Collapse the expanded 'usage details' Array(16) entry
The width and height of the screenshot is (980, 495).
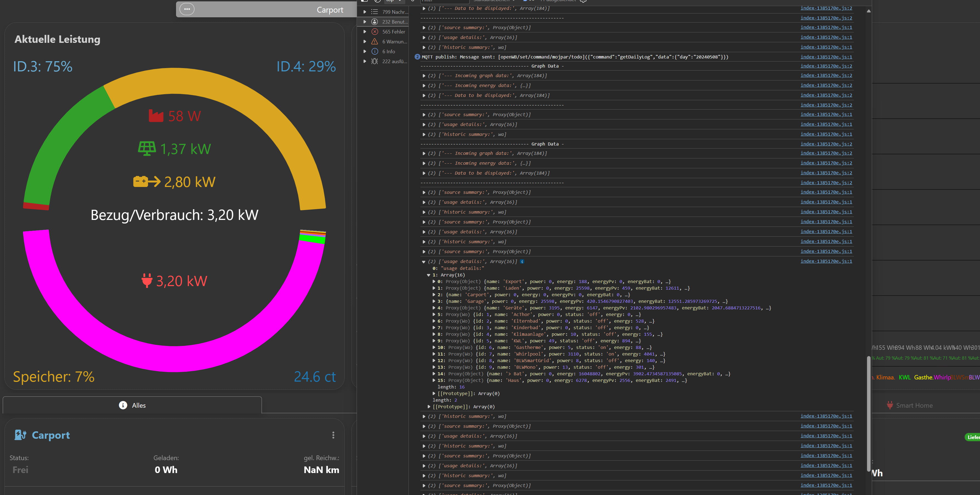pos(424,262)
